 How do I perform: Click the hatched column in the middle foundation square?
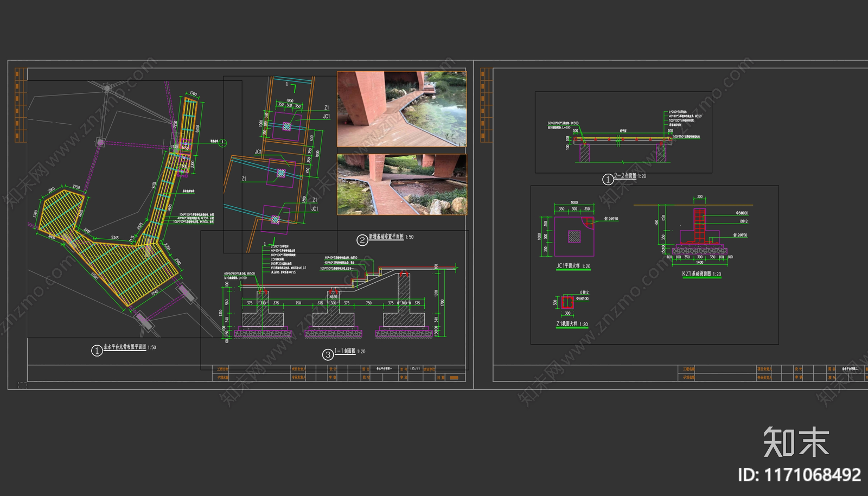(x=281, y=173)
